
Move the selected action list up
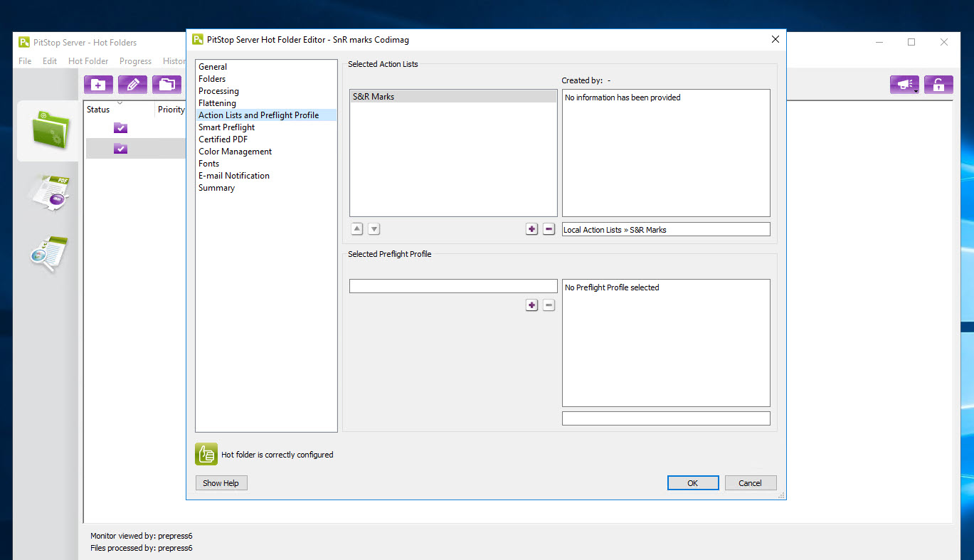[x=357, y=229]
